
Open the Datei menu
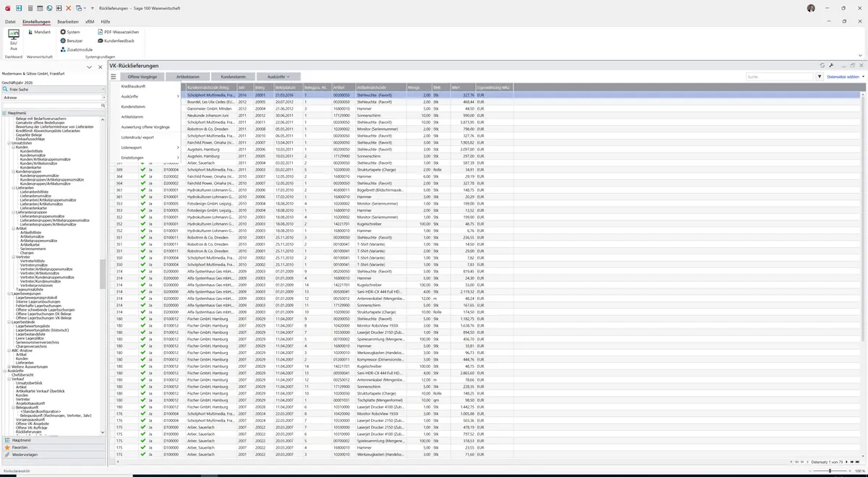(10, 22)
